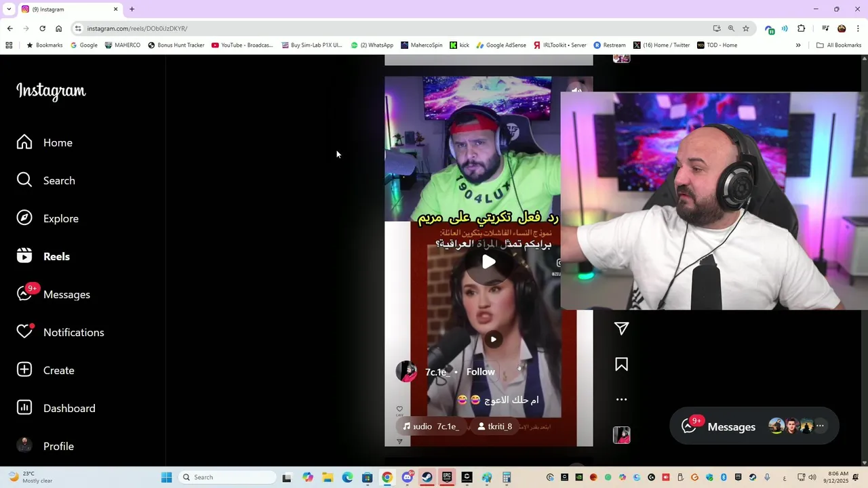
Task: Open the Google bookmark
Action: (84, 45)
